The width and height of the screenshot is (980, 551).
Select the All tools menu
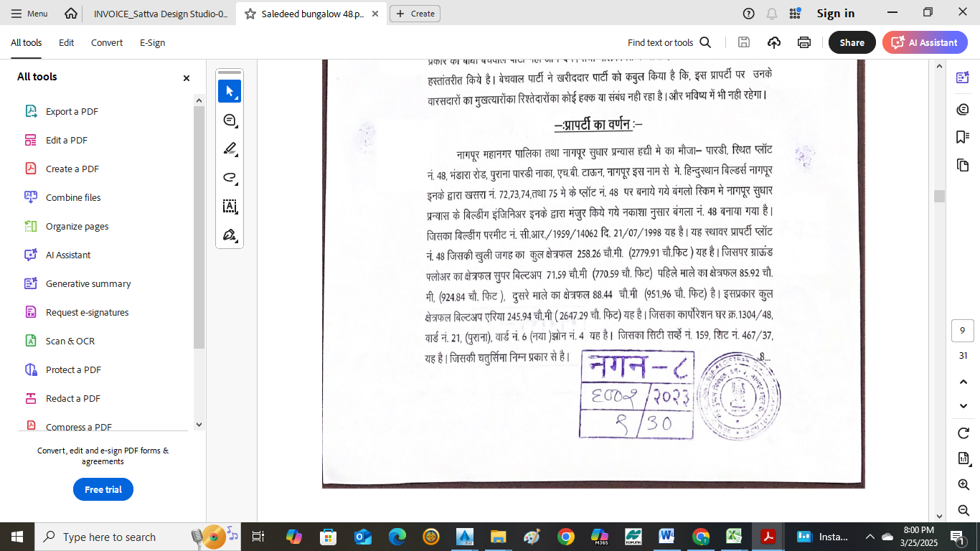(27, 42)
